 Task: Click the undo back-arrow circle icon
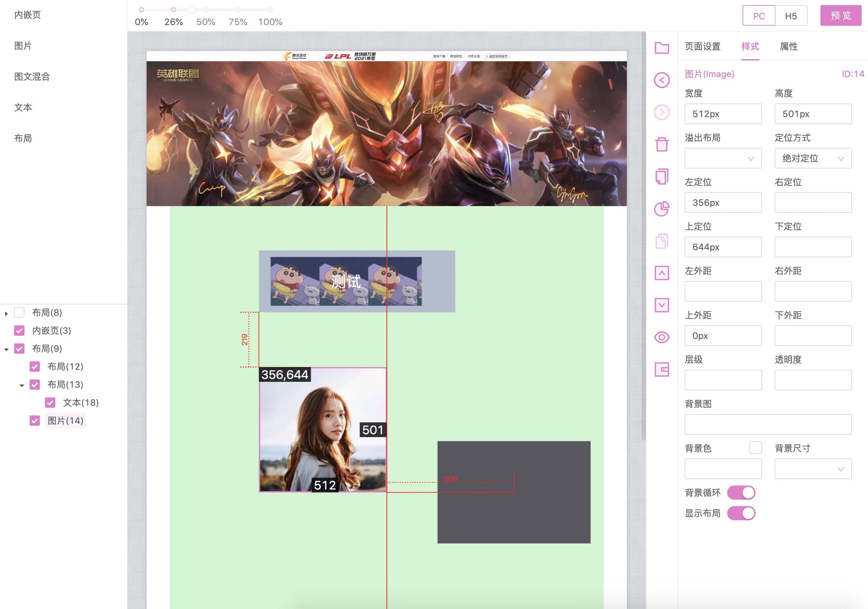pyautogui.click(x=662, y=80)
